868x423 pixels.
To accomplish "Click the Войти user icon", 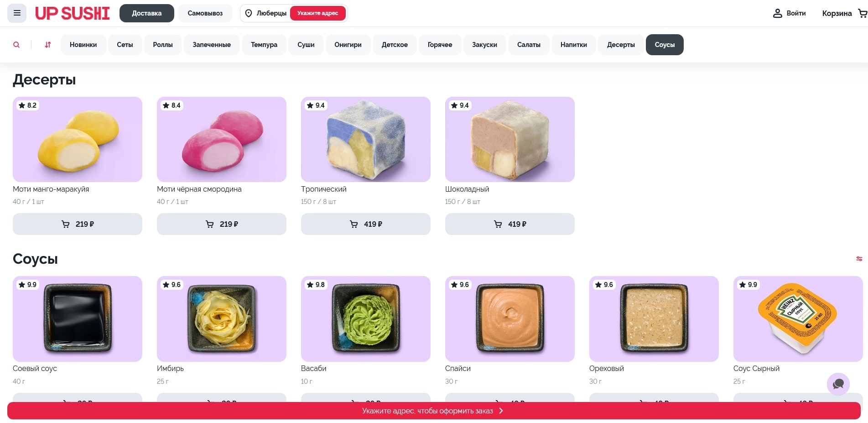I will pos(778,13).
